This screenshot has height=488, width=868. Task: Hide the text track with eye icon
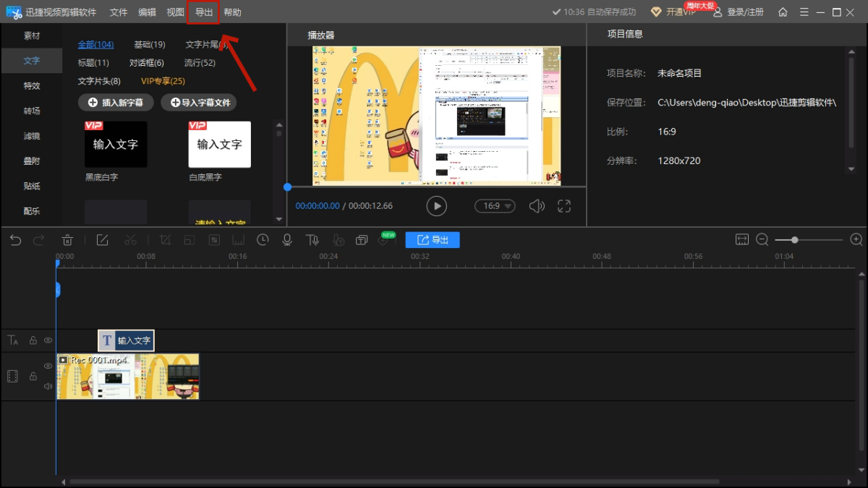pos(48,340)
